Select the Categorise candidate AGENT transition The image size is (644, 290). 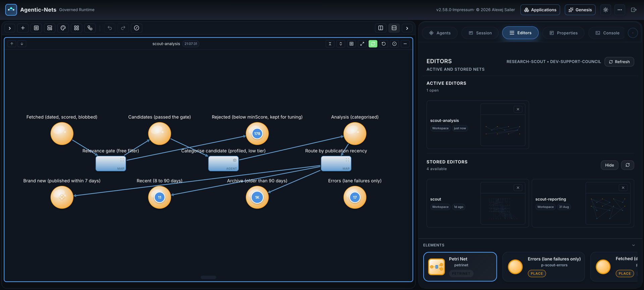223,163
